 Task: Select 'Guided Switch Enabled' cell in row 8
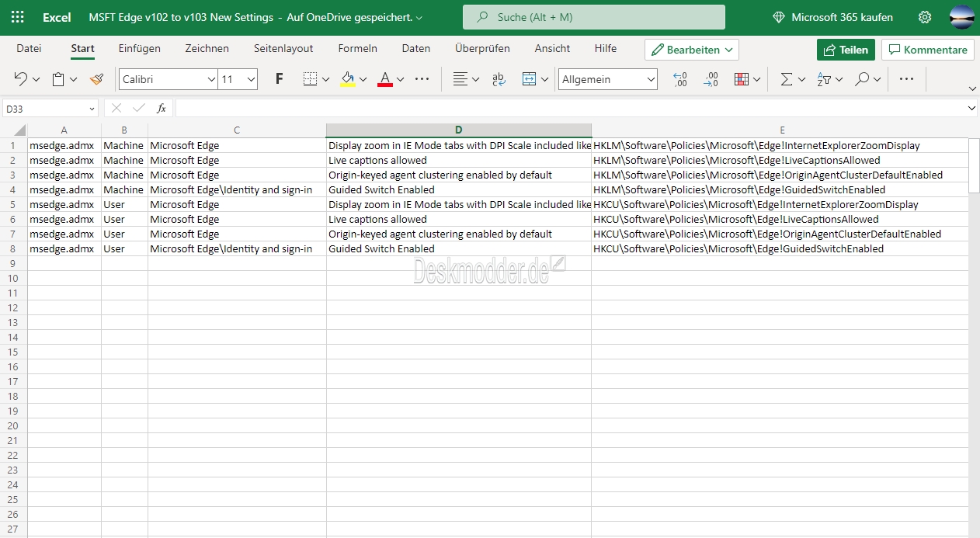(x=458, y=249)
